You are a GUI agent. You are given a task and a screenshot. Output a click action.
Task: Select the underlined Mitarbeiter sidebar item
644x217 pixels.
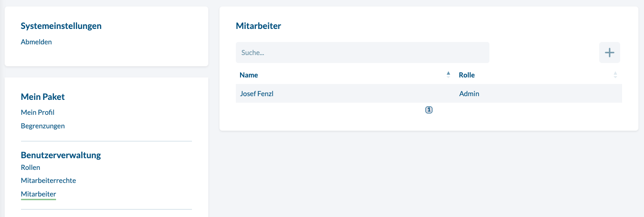click(x=38, y=194)
